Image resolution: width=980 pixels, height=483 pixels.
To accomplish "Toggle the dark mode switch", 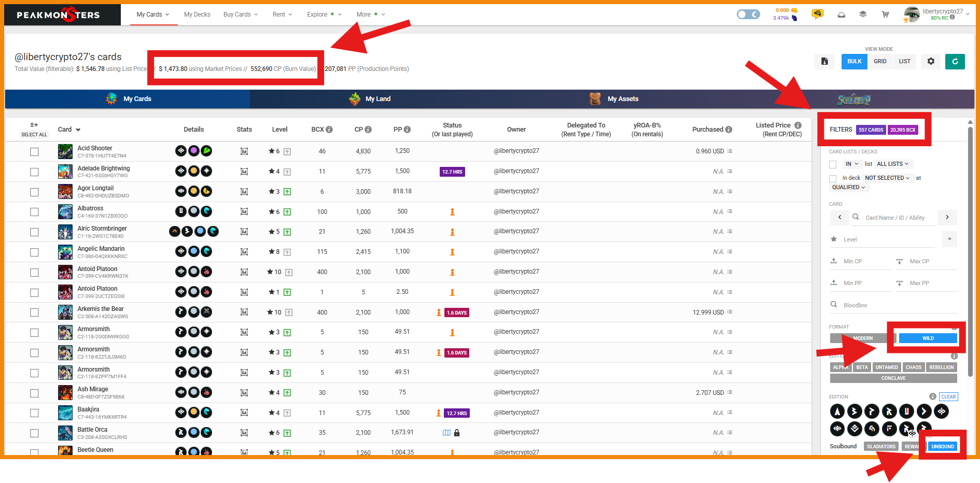I will click(x=748, y=15).
